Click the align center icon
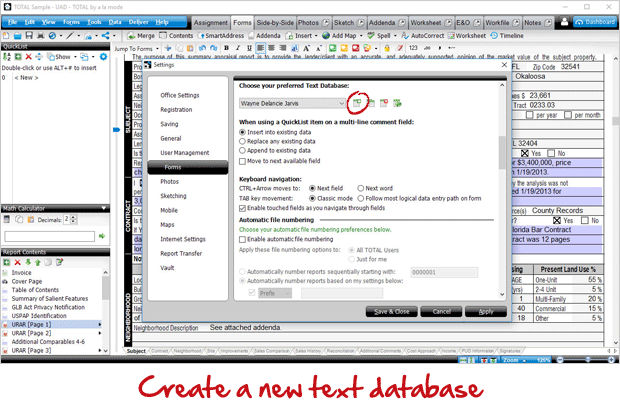This screenshot has width=620, height=410. (x=272, y=48)
